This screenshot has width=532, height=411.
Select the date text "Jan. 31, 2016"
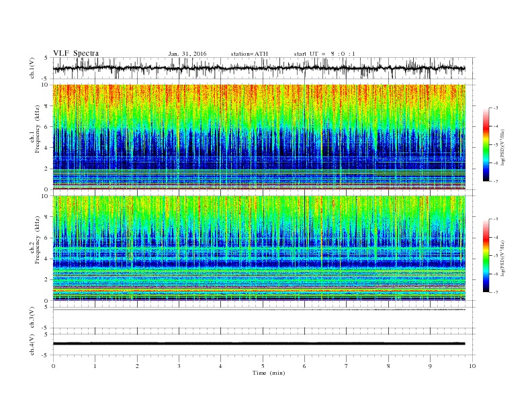click(x=187, y=54)
